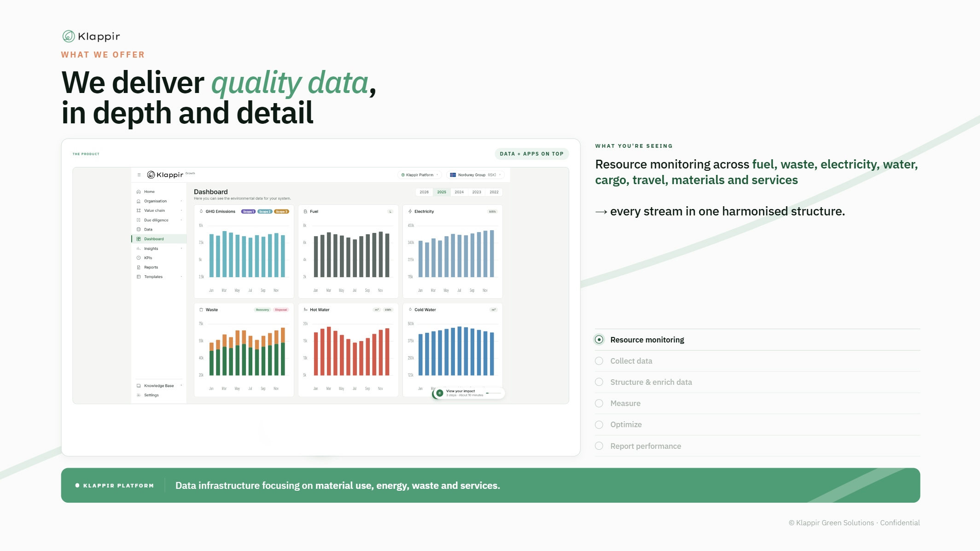This screenshot has height=551, width=980.
Task: Expand the Templates submenu chevron
Action: [181, 277]
